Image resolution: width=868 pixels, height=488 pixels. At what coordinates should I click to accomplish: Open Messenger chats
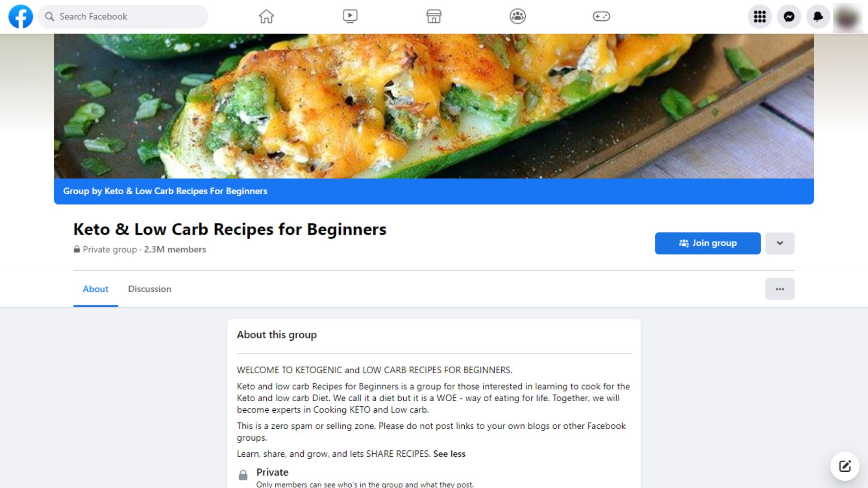click(789, 17)
